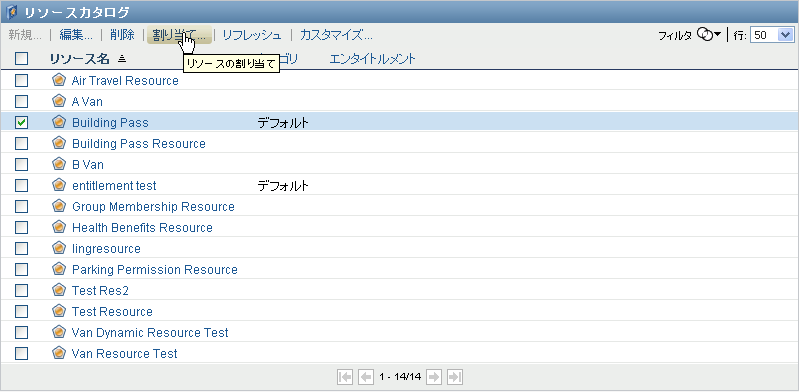Uncheck the Building Pass checkbox

[21, 122]
